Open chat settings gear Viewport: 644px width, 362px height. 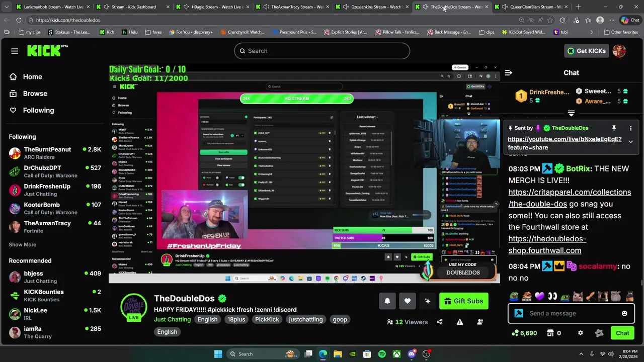pyautogui.click(x=580, y=333)
